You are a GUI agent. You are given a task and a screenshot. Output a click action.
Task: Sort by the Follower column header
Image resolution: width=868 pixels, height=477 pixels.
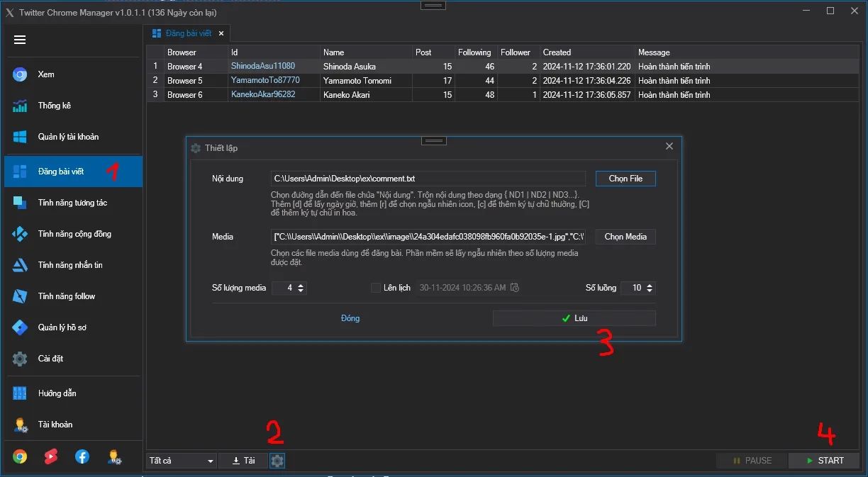pyautogui.click(x=518, y=52)
